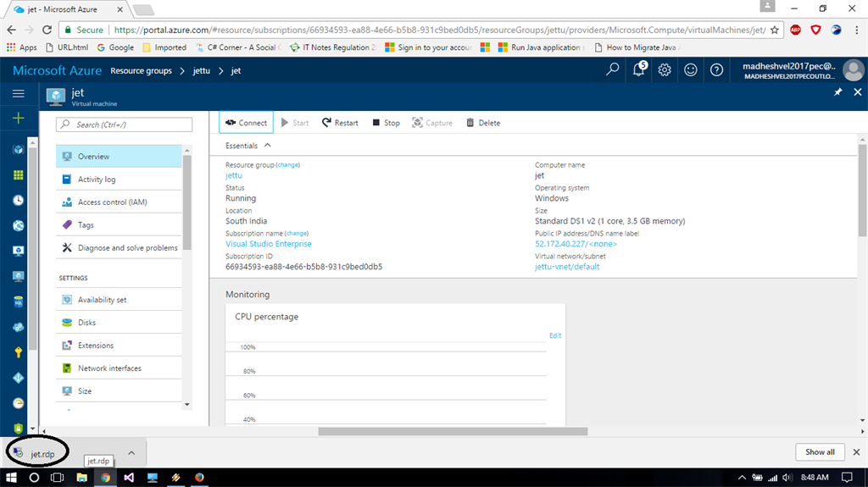Open the help question mark icon
The image size is (868, 487).
pos(716,69)
